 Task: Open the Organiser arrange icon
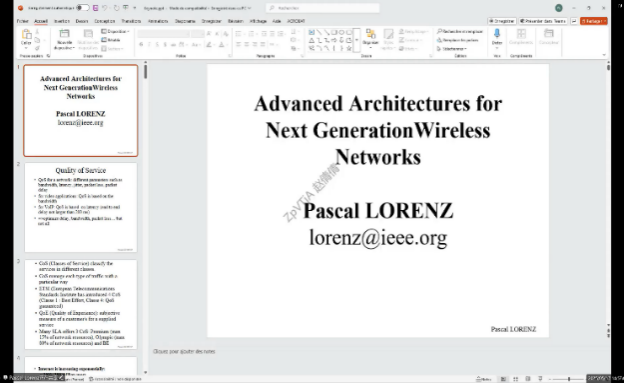[x=370, y=38]
